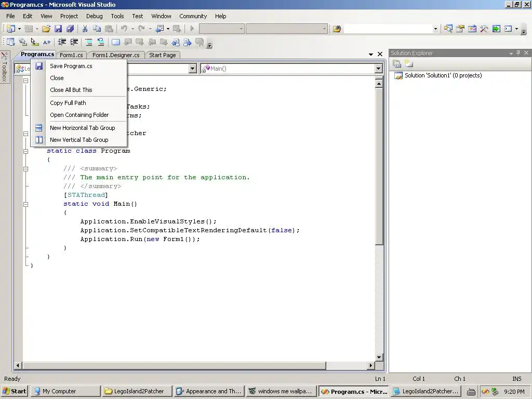This screenshot has height=399, width=532.
Task: Click the Display Object Member List icon
Action: [x=11, y=42]
